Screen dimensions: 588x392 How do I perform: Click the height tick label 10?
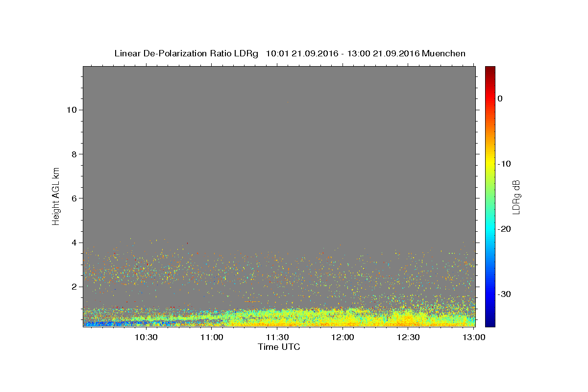point(72,110)
